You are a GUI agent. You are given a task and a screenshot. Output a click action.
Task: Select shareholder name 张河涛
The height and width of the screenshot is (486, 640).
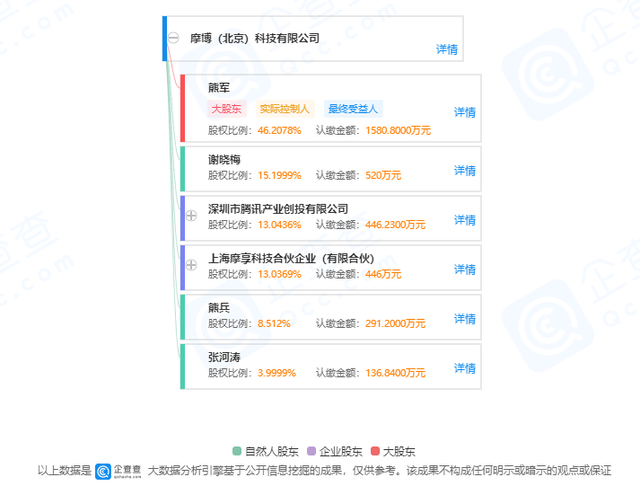224,357
